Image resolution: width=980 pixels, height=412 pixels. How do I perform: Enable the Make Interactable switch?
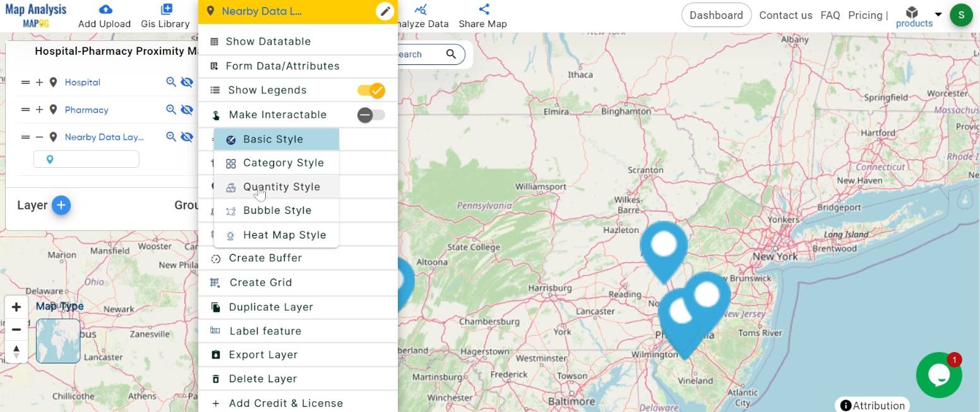pyautogui.click(x=371, y=115)
